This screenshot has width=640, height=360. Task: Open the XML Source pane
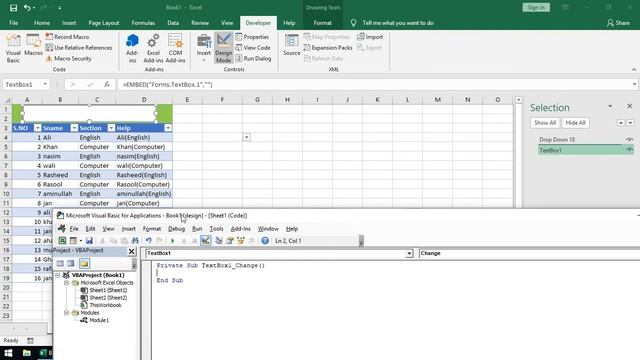pyautogui.click(x=291, y=45)
